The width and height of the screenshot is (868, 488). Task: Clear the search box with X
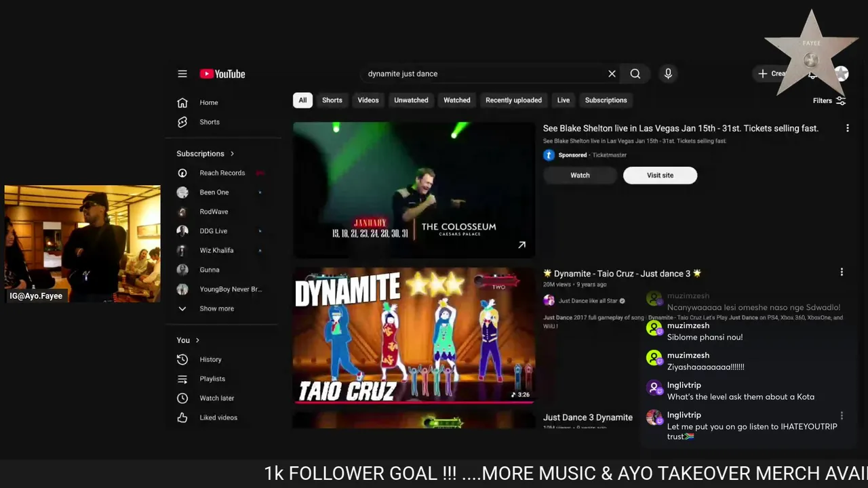pyautogui.click(x=612, y=74)
